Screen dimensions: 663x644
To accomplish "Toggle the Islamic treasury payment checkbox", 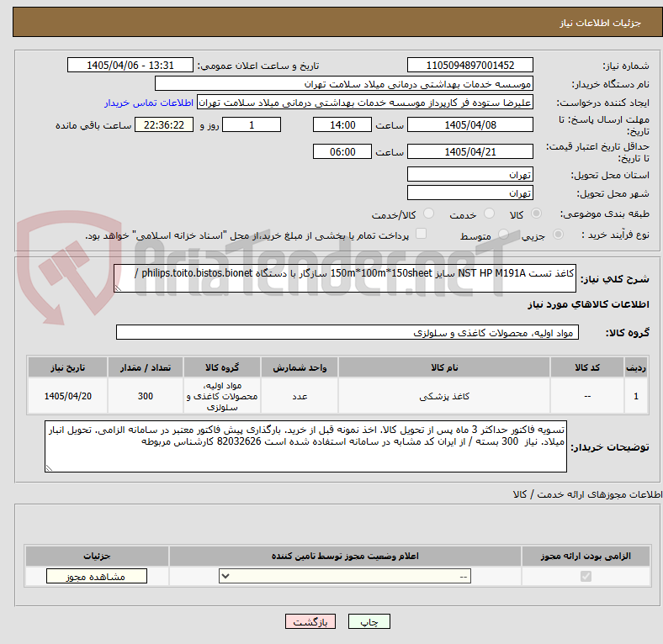I will [422, 234].
